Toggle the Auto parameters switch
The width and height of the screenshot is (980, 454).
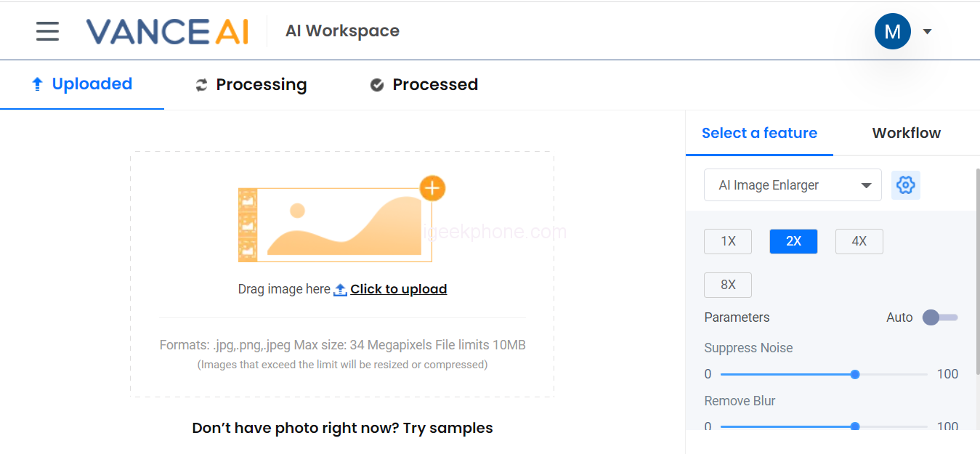(x=939, y=317)
